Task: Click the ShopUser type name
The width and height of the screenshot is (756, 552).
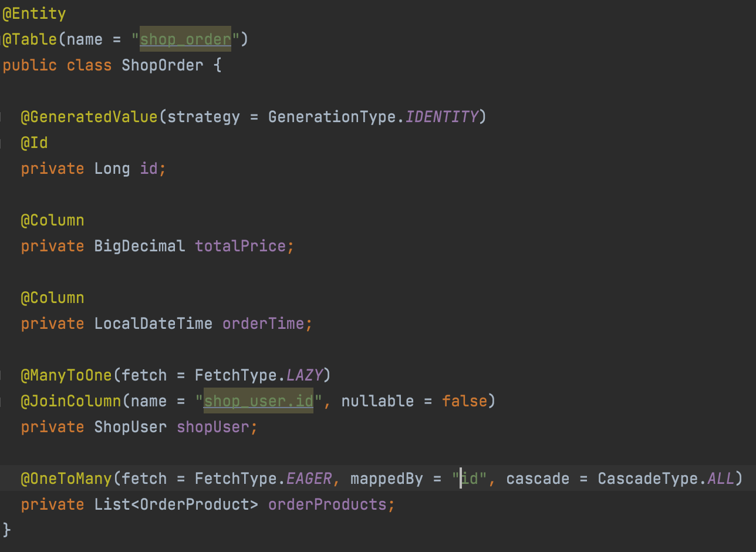Action: pos(131,427)
